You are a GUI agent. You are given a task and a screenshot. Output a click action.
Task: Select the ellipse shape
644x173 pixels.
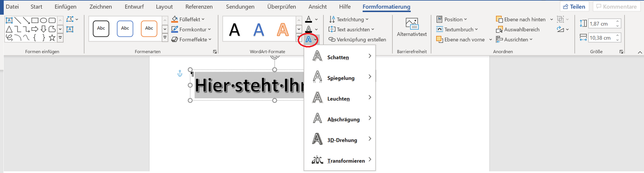click(43, 20)
